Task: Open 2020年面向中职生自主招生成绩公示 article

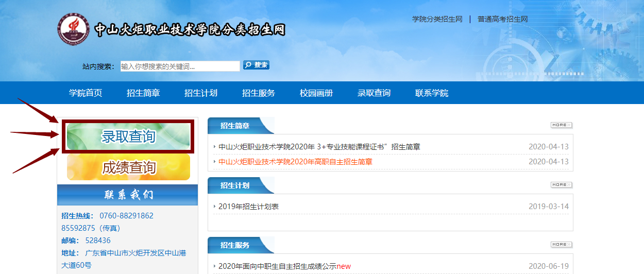Action: tap(284, 266)
